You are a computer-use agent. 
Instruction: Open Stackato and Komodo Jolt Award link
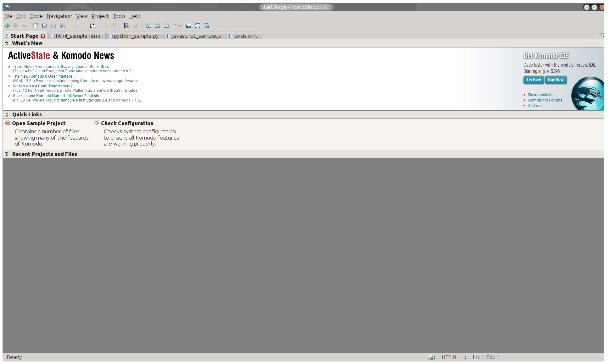coord(56,96)
